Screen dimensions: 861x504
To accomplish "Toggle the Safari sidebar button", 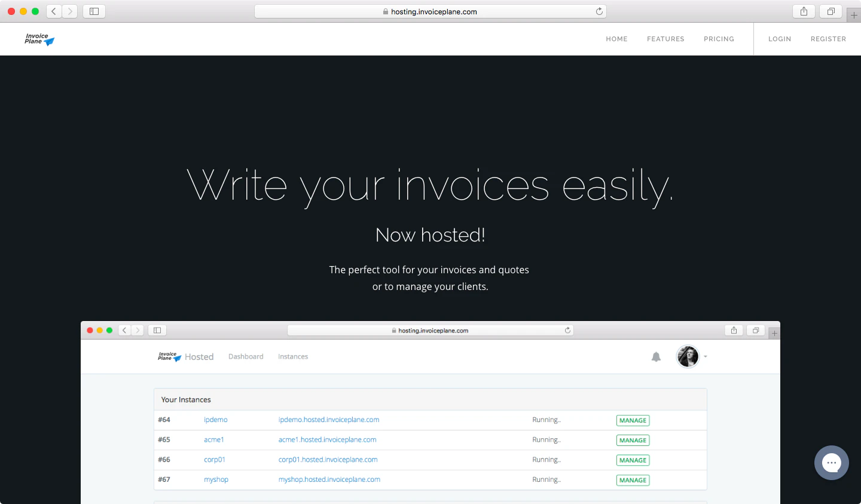I will point(94,11).
